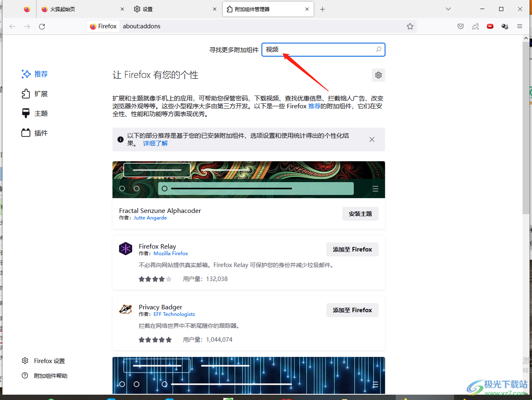Click the text 用户量：132,038

pos(205,279)
